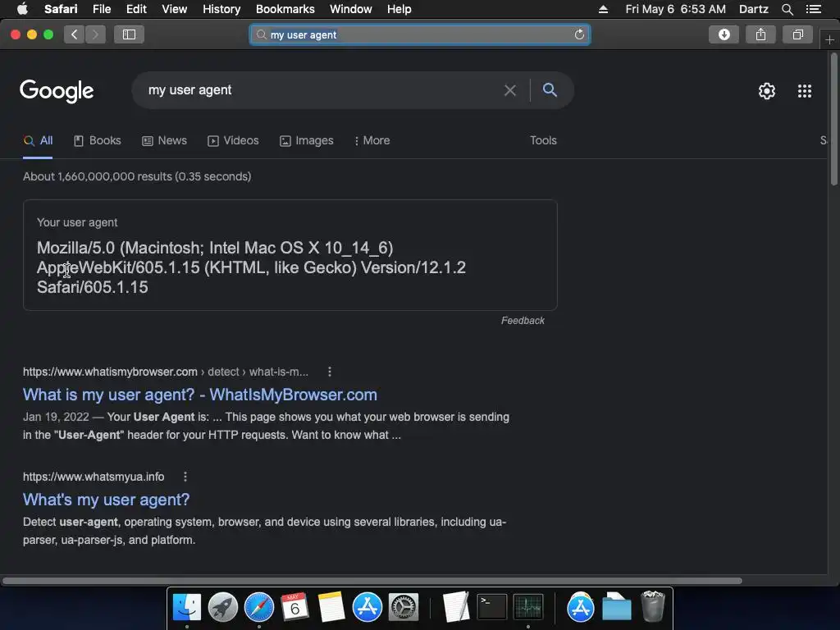Open Notes from the Dock
The height and width of the screenshot is (630, 840).
(331, 607)
